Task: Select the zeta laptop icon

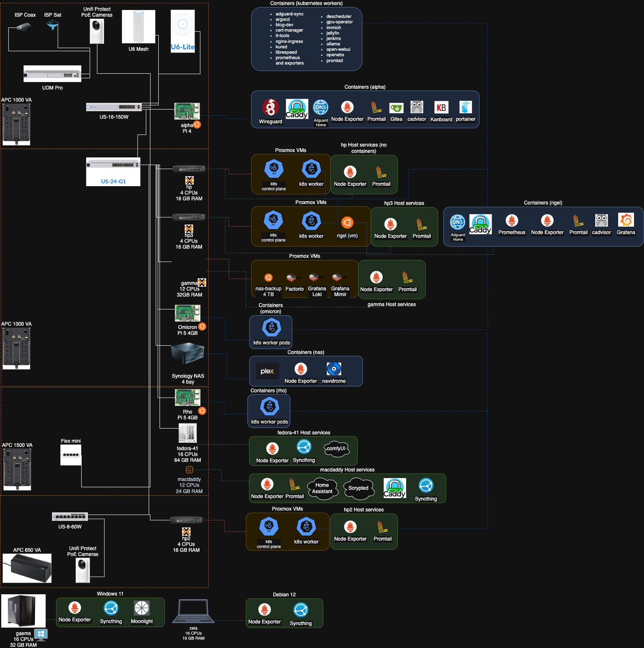Action: pyautogui.click(x=193, y=611)
